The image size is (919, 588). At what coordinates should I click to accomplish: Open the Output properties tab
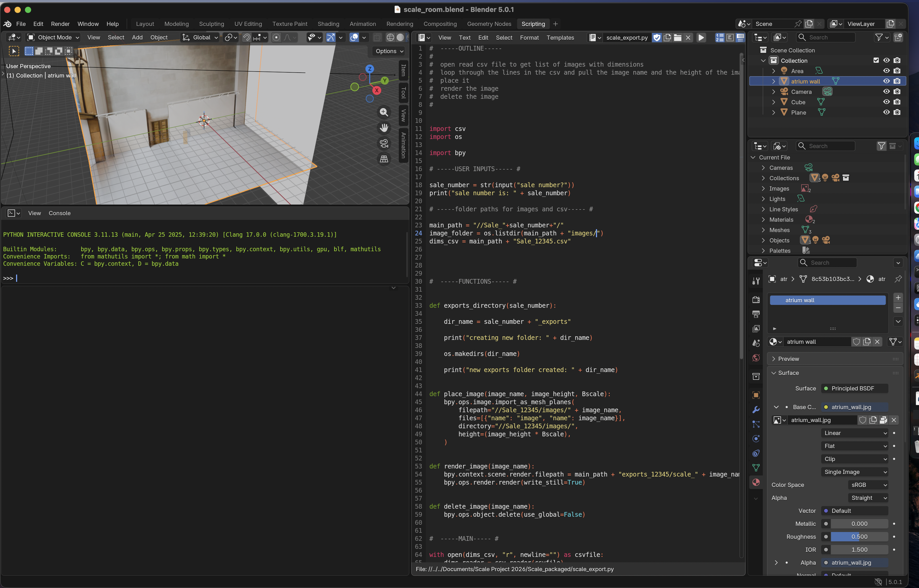pyautogui.click(x=756, y=314)
